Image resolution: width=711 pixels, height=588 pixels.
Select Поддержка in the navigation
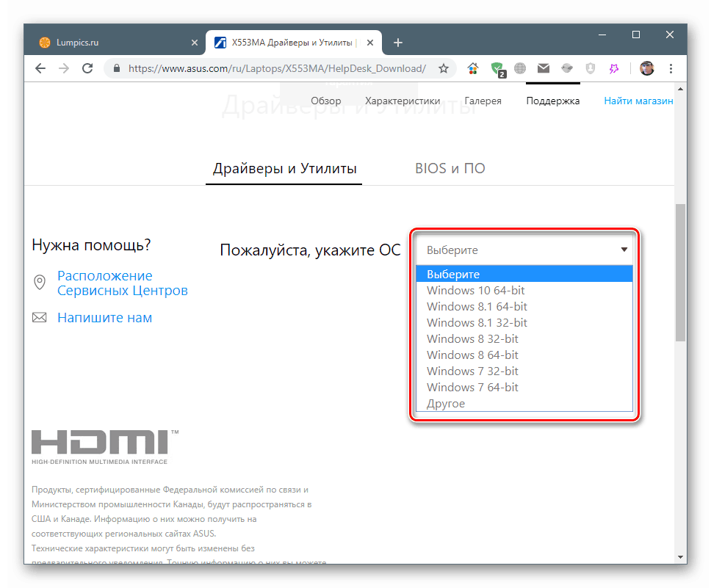pos(553,101)
